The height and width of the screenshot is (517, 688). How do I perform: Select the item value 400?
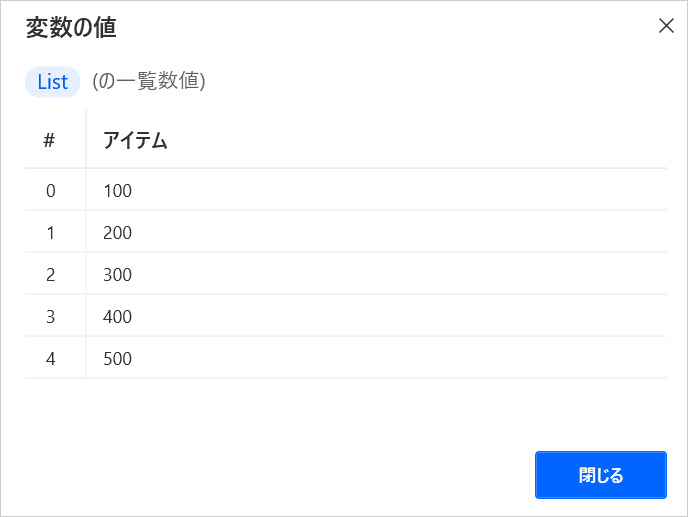117,316
